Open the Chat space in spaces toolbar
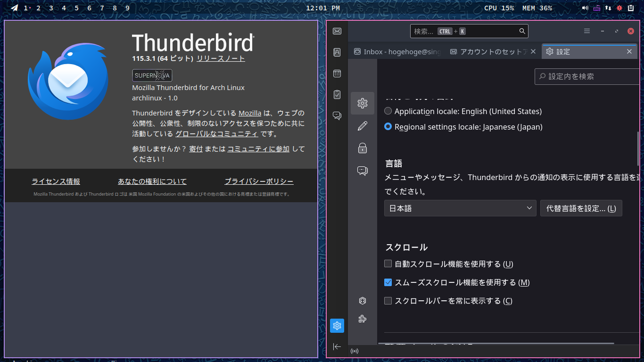Screen dimensions: 644x362 click(x=337, y=115)
